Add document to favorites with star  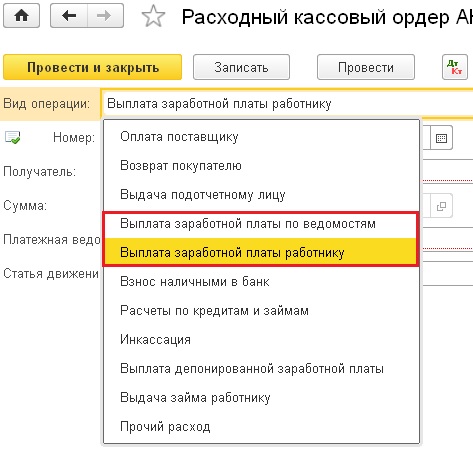(x=153, y=16)
